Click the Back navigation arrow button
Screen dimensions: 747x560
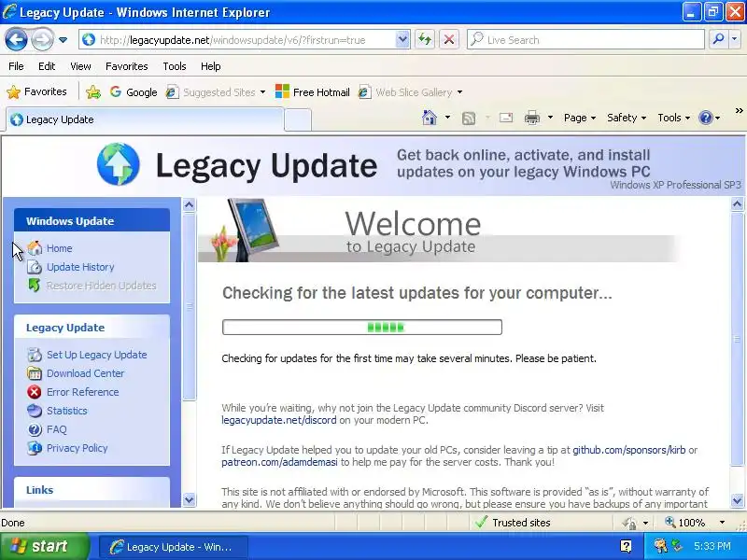coord(16,39)
